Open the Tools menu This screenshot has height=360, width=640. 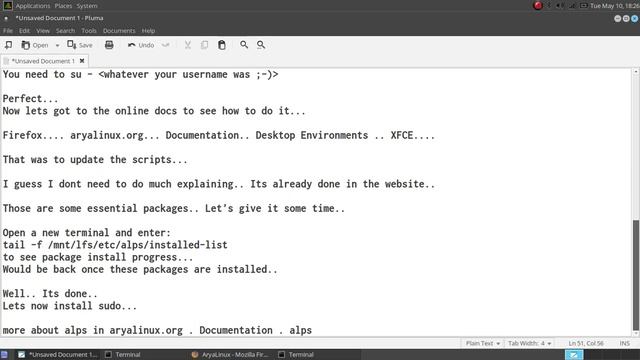click(89, 31)
